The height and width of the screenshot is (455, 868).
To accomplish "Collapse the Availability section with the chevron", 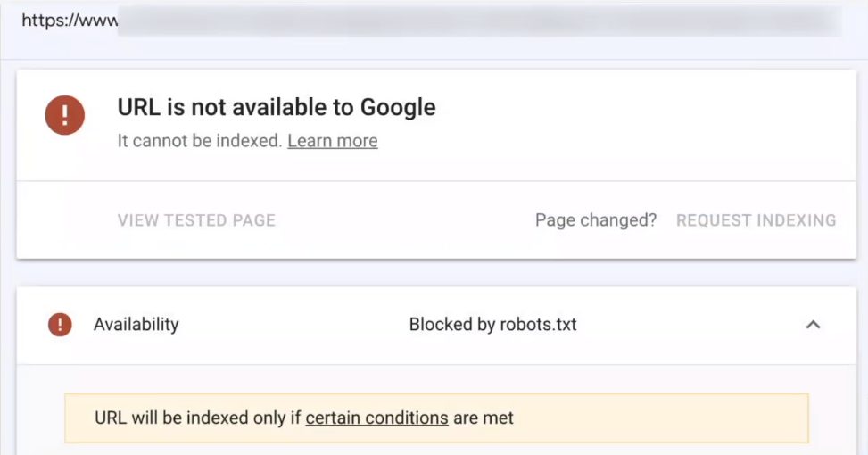I will pyautogui.click(x=813, y=325).
